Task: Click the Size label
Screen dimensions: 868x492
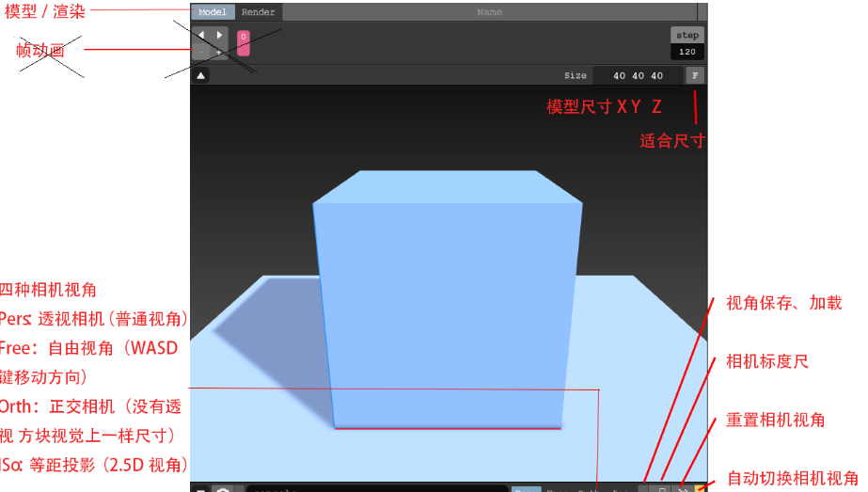Action: pos(576,75)
